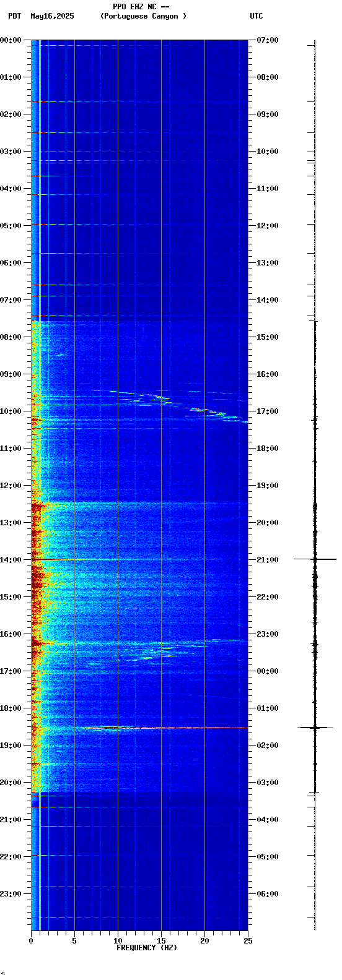Viewport: 342px width, 980px height.
Task: Click the 02:00 label on PDT axis
Action: [11, 114]
